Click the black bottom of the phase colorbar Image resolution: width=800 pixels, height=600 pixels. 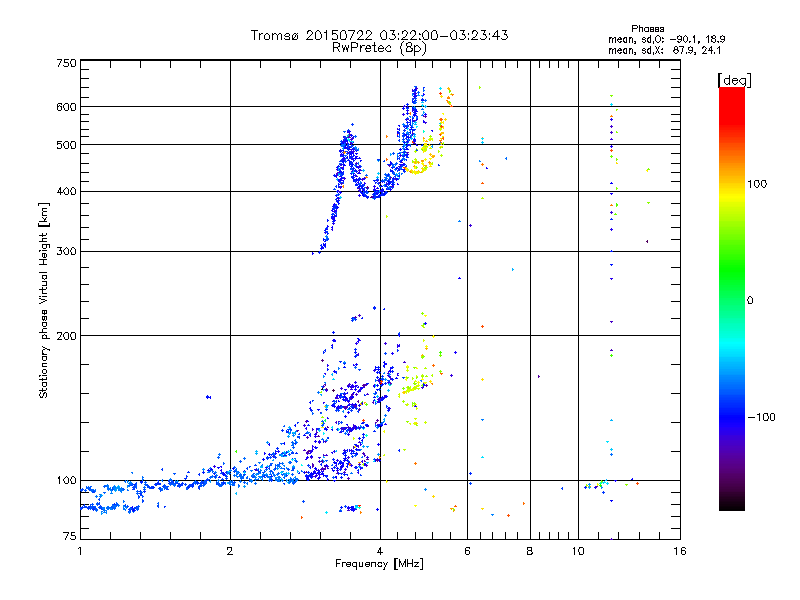[732, 504]
